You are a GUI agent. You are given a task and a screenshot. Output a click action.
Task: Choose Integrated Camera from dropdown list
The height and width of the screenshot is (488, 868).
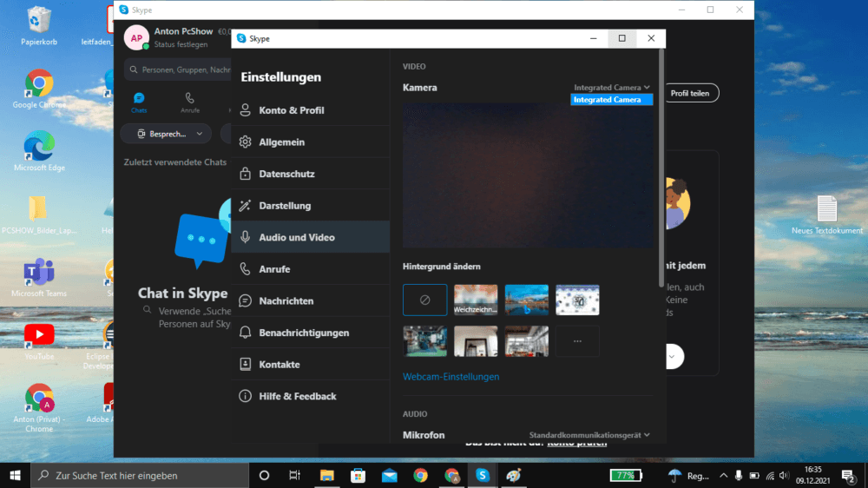(612, 100)
